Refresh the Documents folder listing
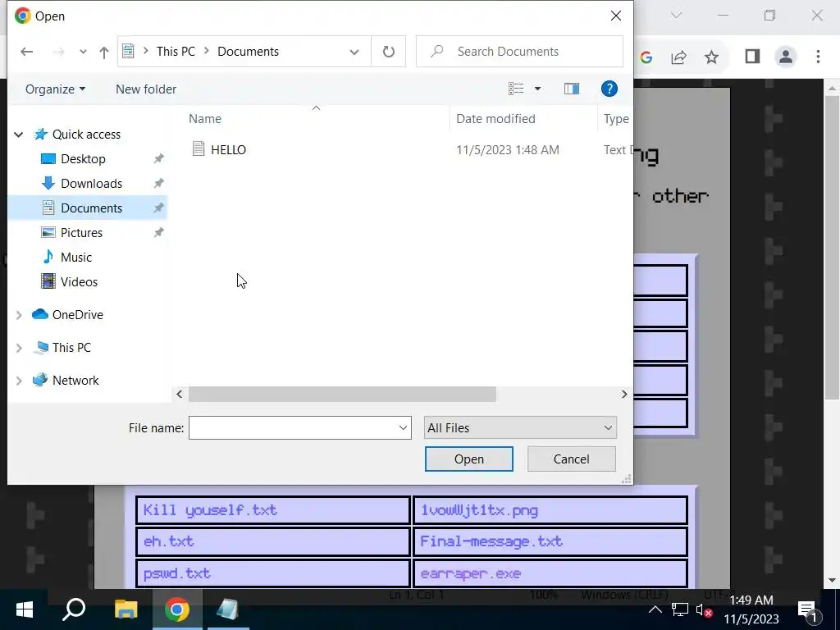Image resolution: width=840 pixels, height=630 pixels. point(388,52)
